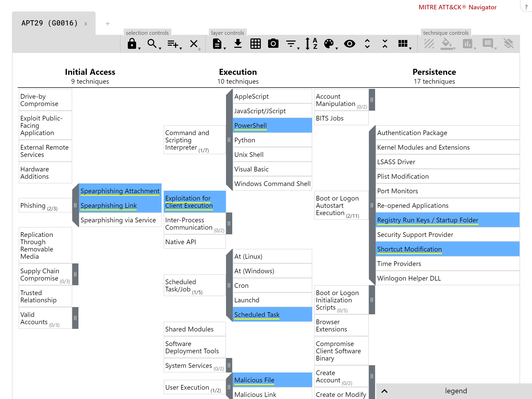Select the Scheduled Task sub-technique
The image size is (532, 399).
(272, 315)
